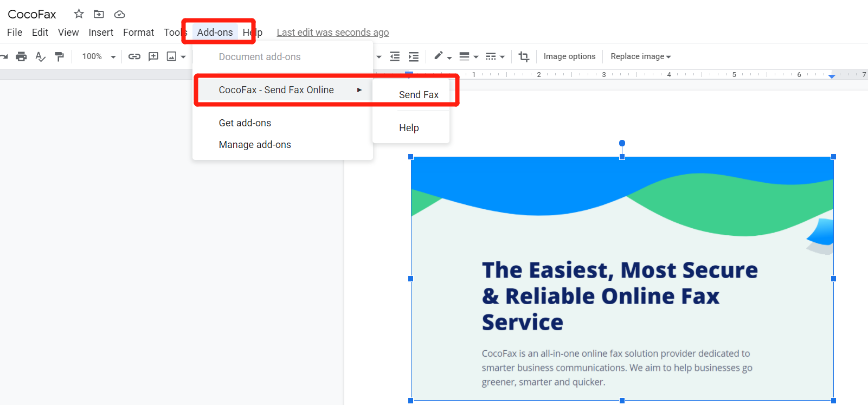Image resolution: width=868 pixels, height=405 pixels.
Task: Select the border weight icon
Action: tap(464, 56)
